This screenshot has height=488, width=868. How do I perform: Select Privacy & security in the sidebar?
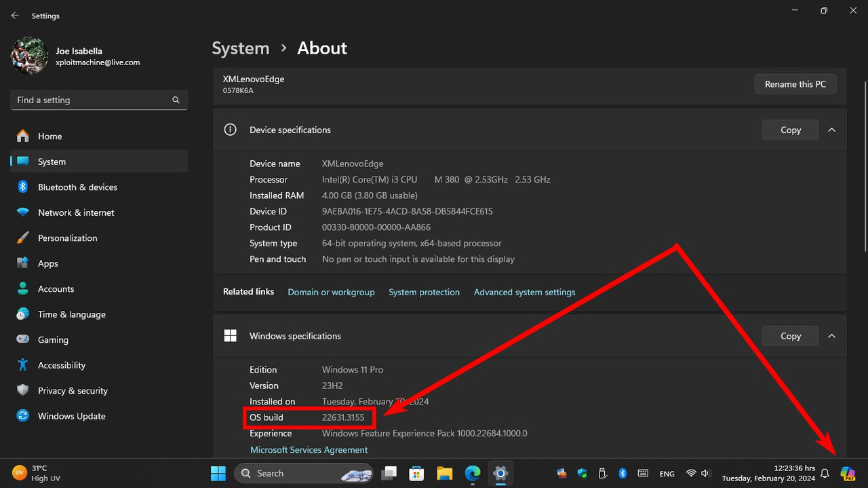click(x=73, y=391)
